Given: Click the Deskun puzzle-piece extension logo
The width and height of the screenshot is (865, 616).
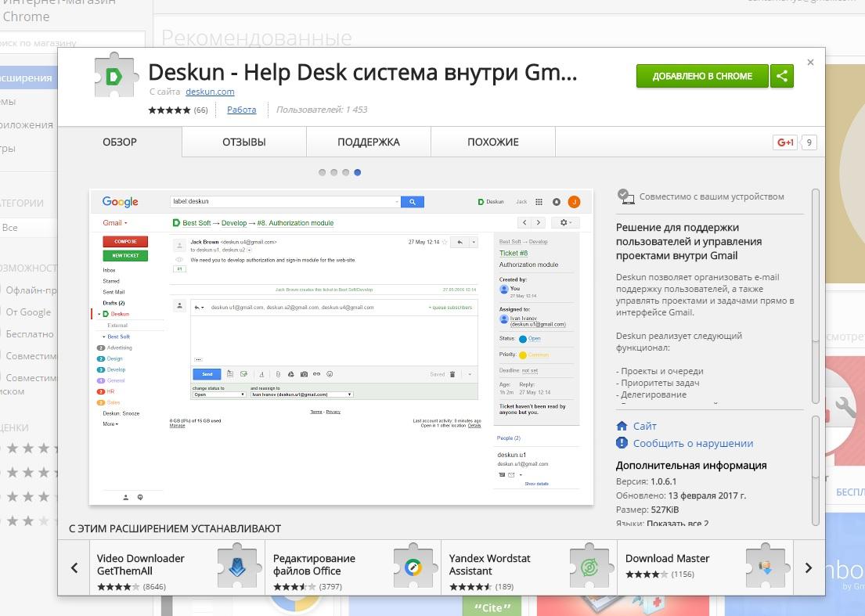Looking at the screenshot, I should coord(116,75).
